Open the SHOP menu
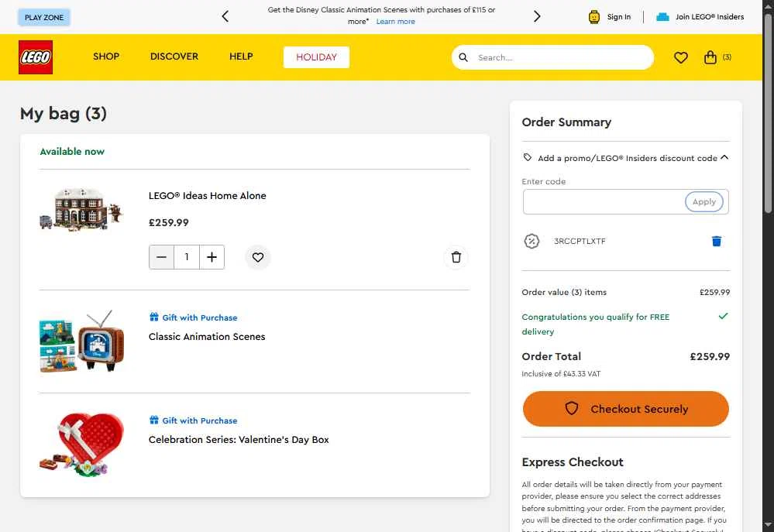The image size is (774, 532). (106, 57)
